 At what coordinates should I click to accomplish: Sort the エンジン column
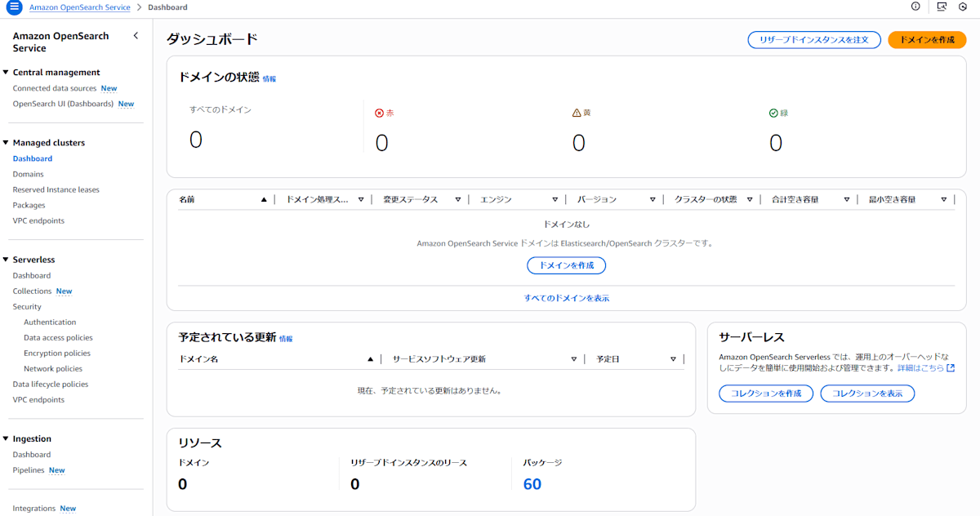click(555, 199)
